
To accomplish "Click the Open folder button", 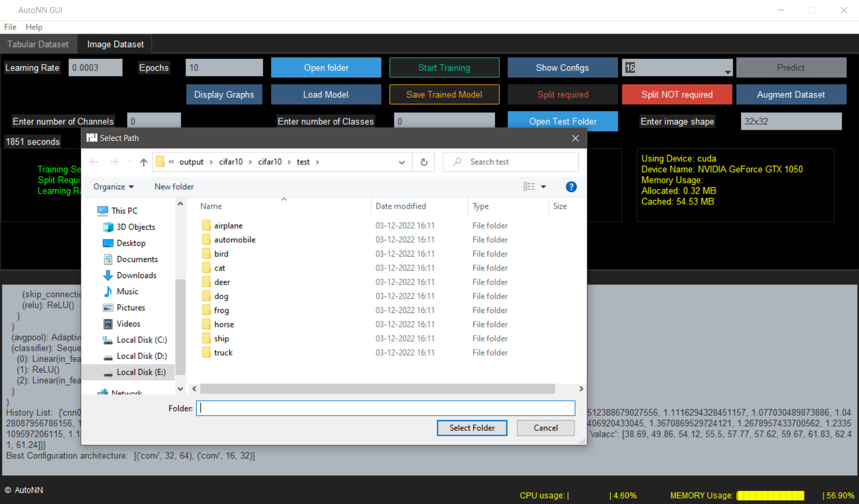I will pyautogui.click(x=326, y=68).
